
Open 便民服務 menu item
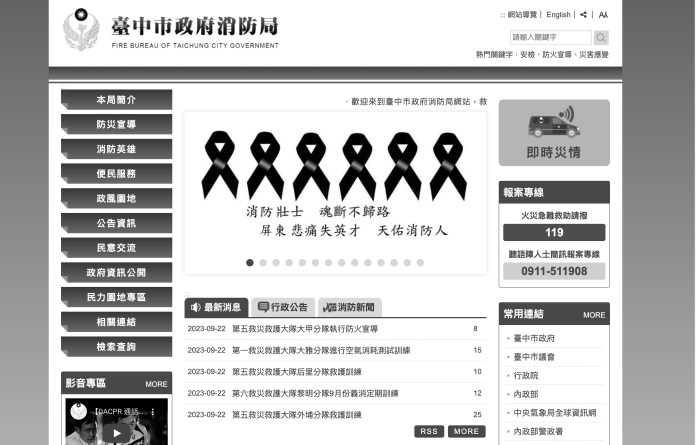click(116, 173)
